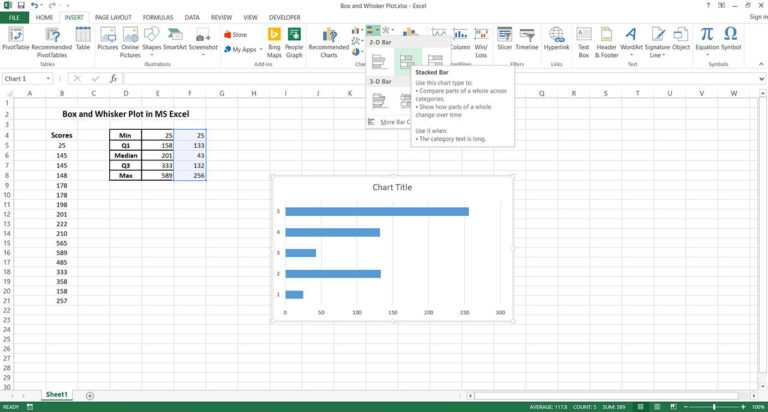Open the FILE tab

(x=14, y=18)
